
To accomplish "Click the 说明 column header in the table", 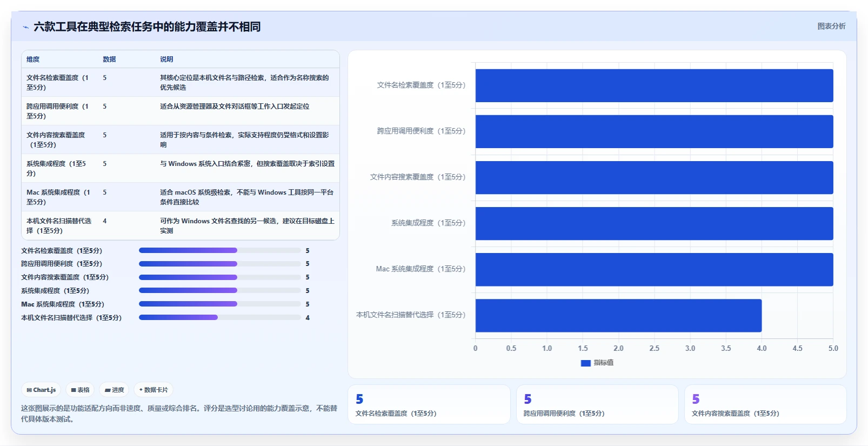I will pyautogui.click(x=166, y=59).
